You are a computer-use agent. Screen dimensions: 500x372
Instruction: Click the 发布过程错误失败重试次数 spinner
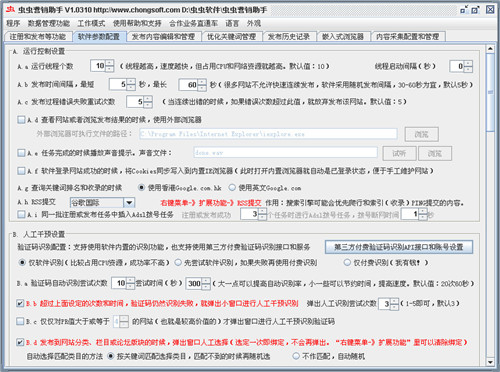[139, 102]
